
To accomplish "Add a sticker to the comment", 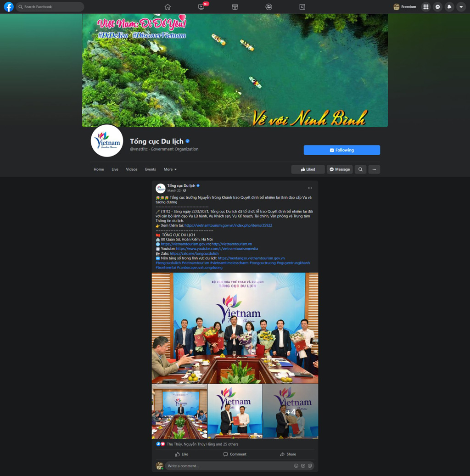I will (x=310, y=466).
